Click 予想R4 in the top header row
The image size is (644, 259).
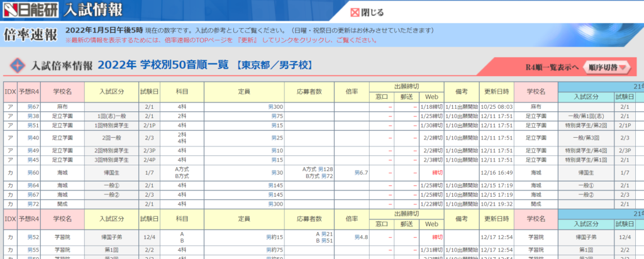point(29,92)
